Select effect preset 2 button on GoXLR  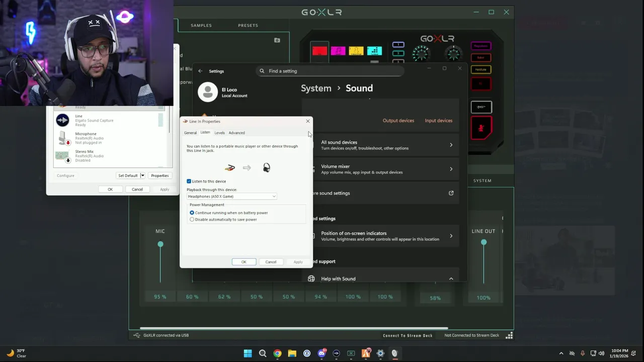pos(398,53)
